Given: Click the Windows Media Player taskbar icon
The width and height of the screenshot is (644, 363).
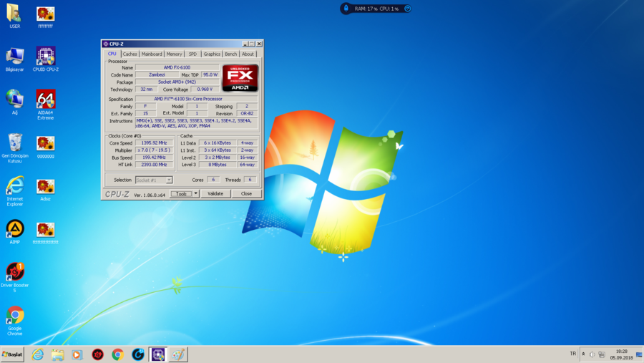Looking at the screenshot, I should coord(77,354).
